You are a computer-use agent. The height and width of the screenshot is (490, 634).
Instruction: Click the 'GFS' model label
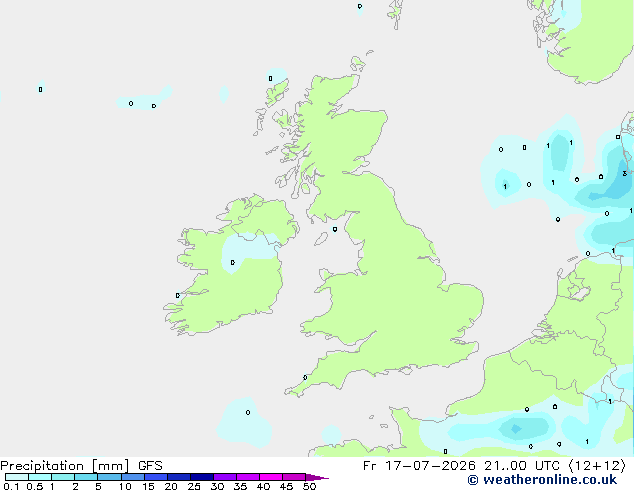coord(150,466)
